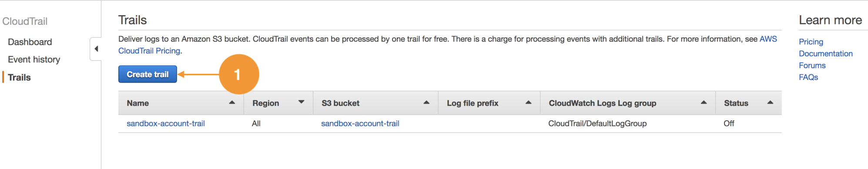The width and height of the screenshot is (868, 169).
Task: Click the Name column header
Action: coord(138,103)
